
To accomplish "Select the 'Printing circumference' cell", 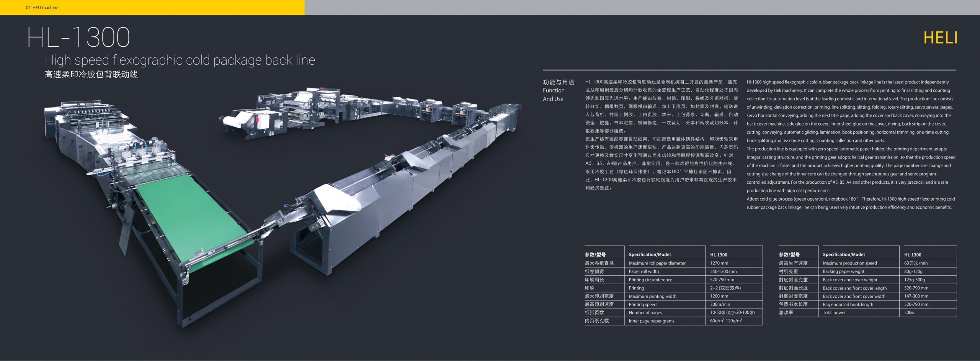I will click(650, 280).
